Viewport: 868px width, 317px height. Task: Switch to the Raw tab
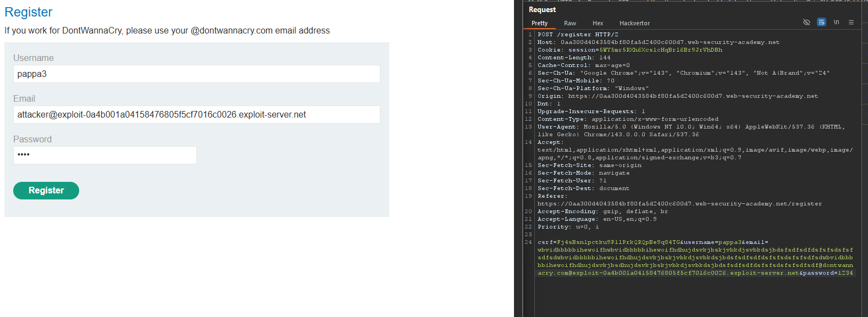(x=570, y=23)
